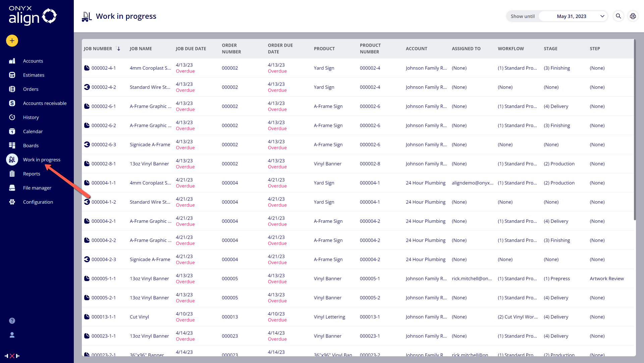Select the Work in progress forklift icon

tap(12, 160)
